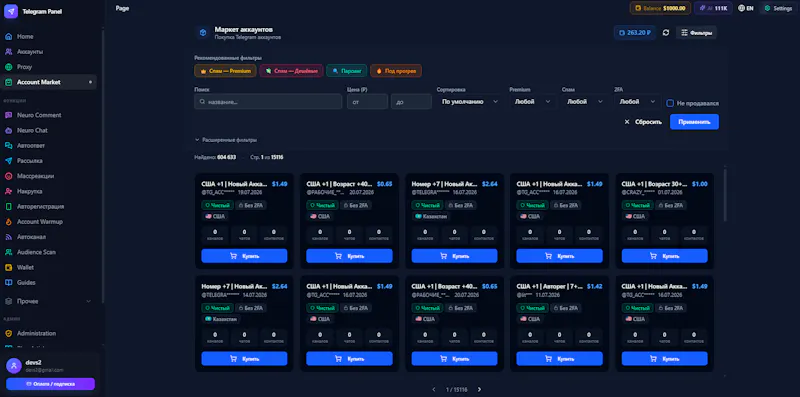The image size is (800, 397).
Task: Open Wallet via its wallet icon
Action: [8, 267]
